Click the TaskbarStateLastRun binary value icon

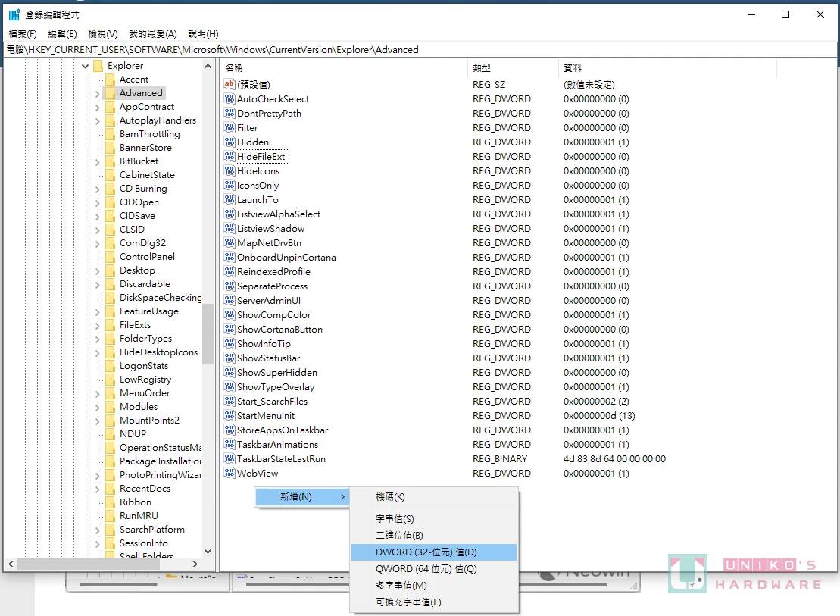(x=230, y=459)
